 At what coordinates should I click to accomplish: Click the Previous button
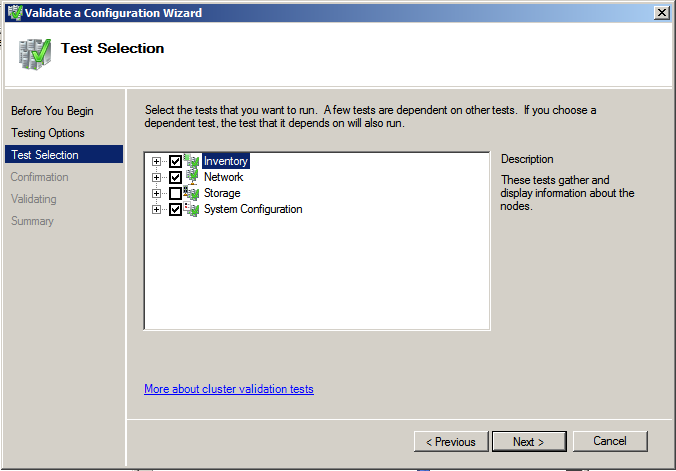[451, 442]
